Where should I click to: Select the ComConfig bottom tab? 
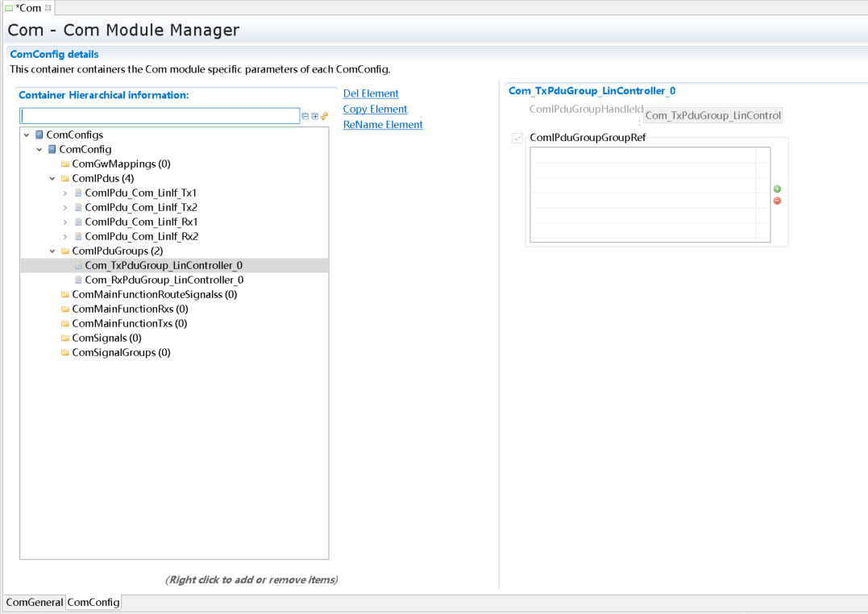tap(93, 603)
